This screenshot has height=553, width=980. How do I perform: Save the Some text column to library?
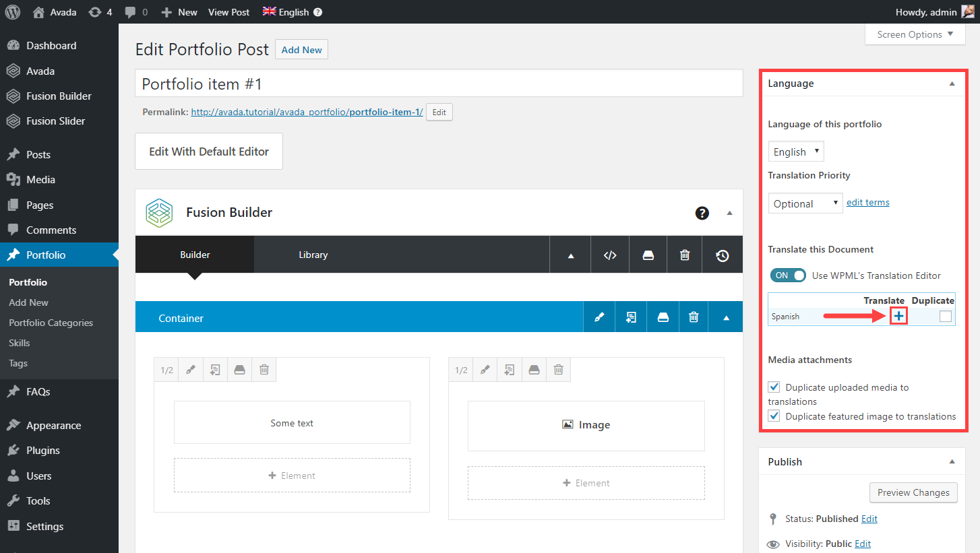239,370
